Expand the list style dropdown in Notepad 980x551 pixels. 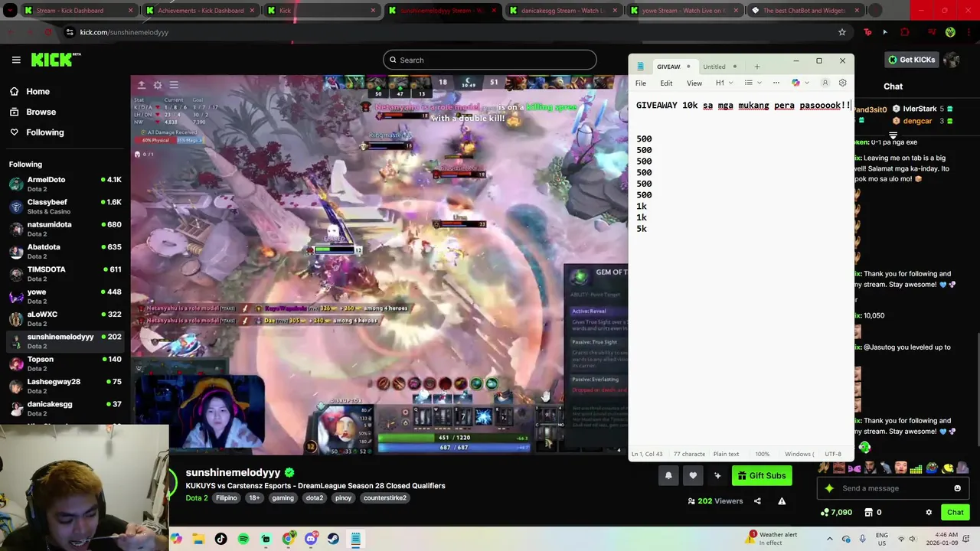coord(753,83)
